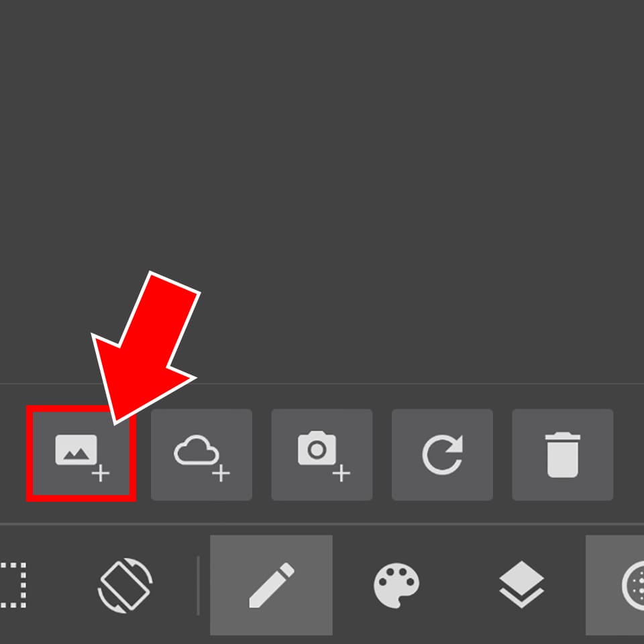Click the empty reference image area
Screen dimensions: 644x644
pyautogui.click(x=322, y=191)
